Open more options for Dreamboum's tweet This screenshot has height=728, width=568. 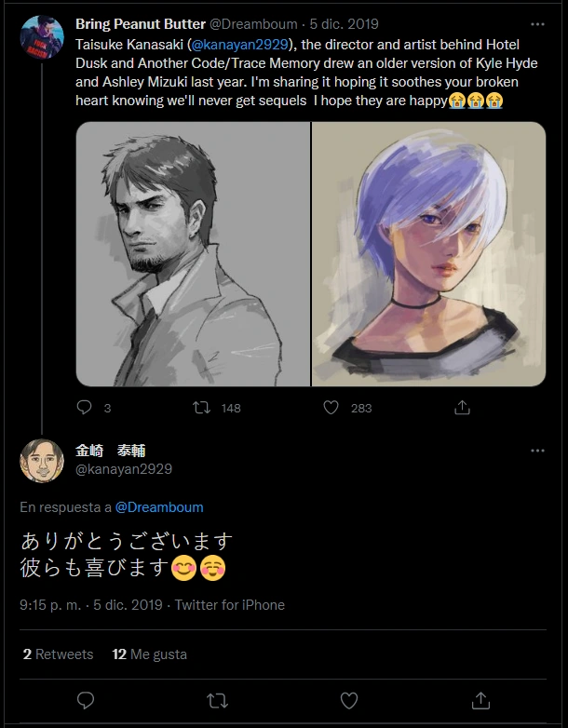click(537, 24)
